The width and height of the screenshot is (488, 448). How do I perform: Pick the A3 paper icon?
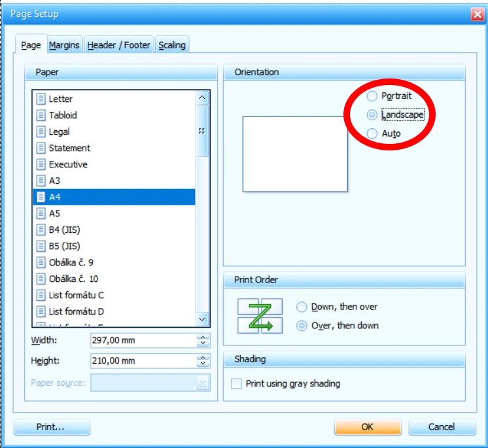click(x=41, y=181)
